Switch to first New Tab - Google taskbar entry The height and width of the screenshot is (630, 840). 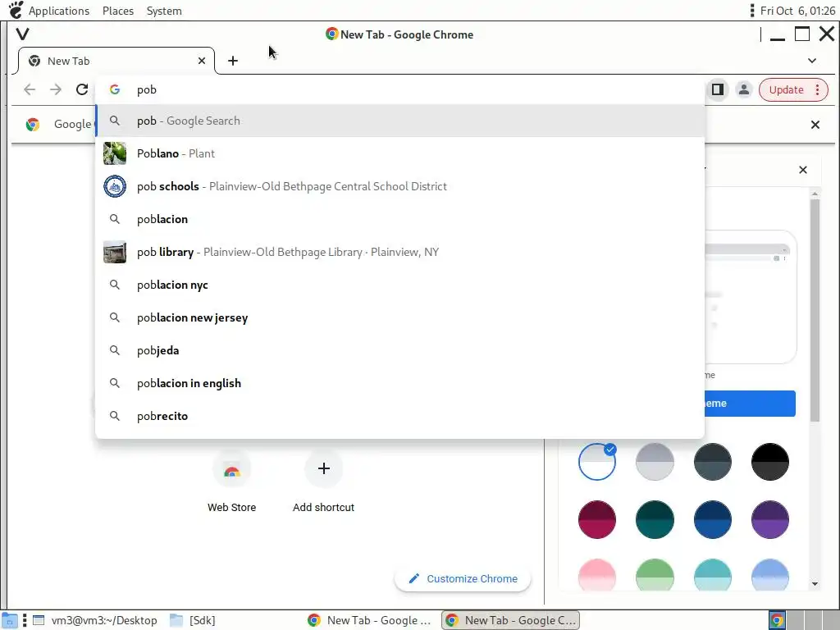tap(370, 620)
